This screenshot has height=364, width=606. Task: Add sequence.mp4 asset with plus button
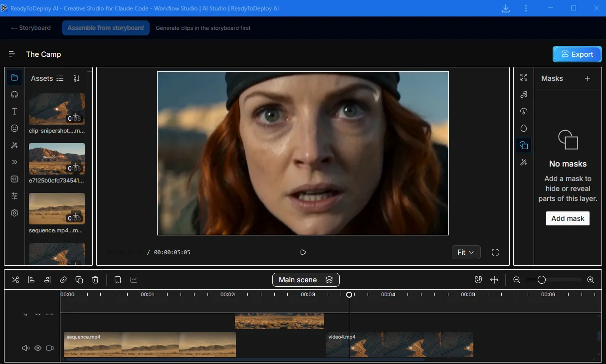(76, 215)
